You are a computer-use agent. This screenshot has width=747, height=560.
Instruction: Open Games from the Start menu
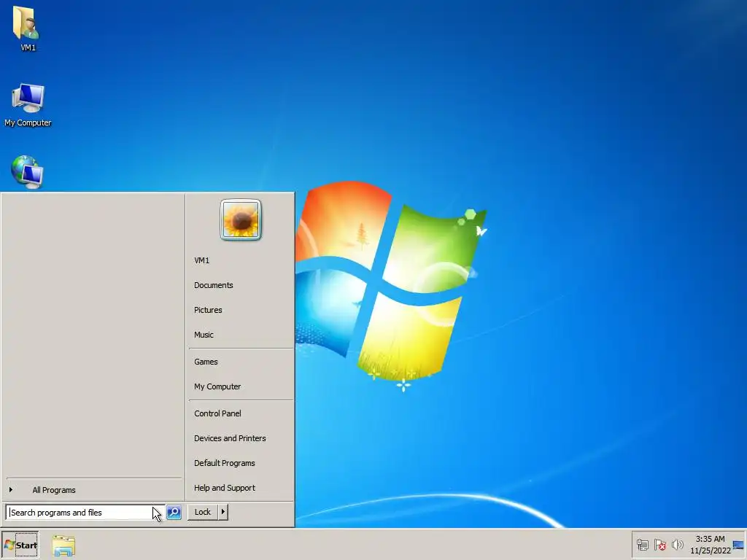coord(241,362)
